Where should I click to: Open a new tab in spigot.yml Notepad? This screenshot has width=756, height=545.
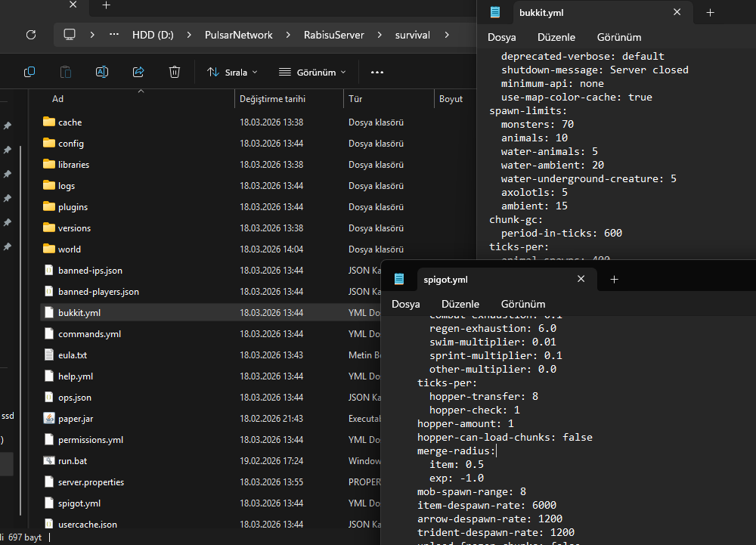(614, 279)
